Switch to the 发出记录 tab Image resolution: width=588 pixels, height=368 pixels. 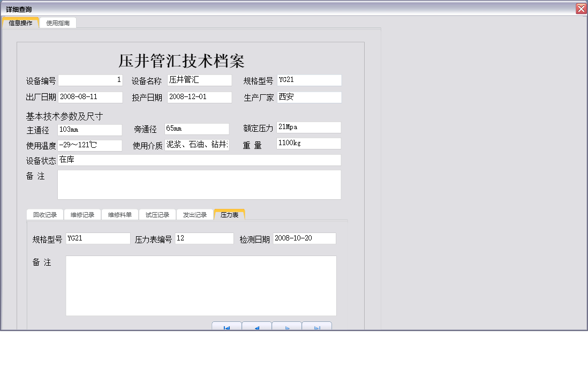click(194, 213)
